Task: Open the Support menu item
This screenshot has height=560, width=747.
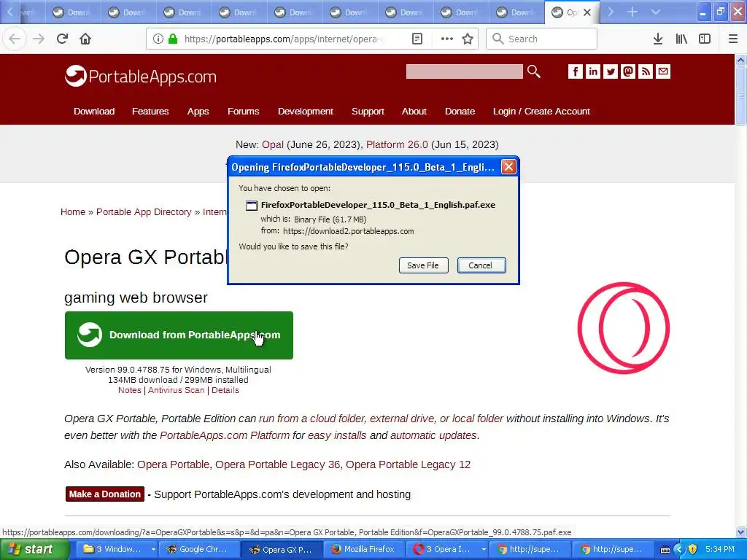Action: click(368, 111)
